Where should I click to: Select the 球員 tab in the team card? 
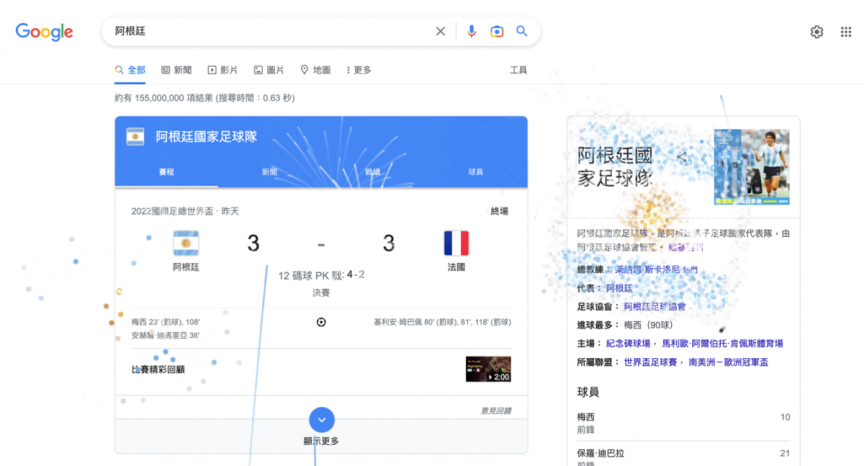tap(476, 172)
